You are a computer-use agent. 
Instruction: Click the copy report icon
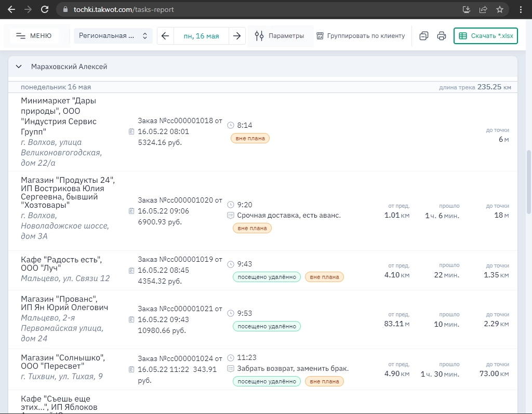coord(424,36)
